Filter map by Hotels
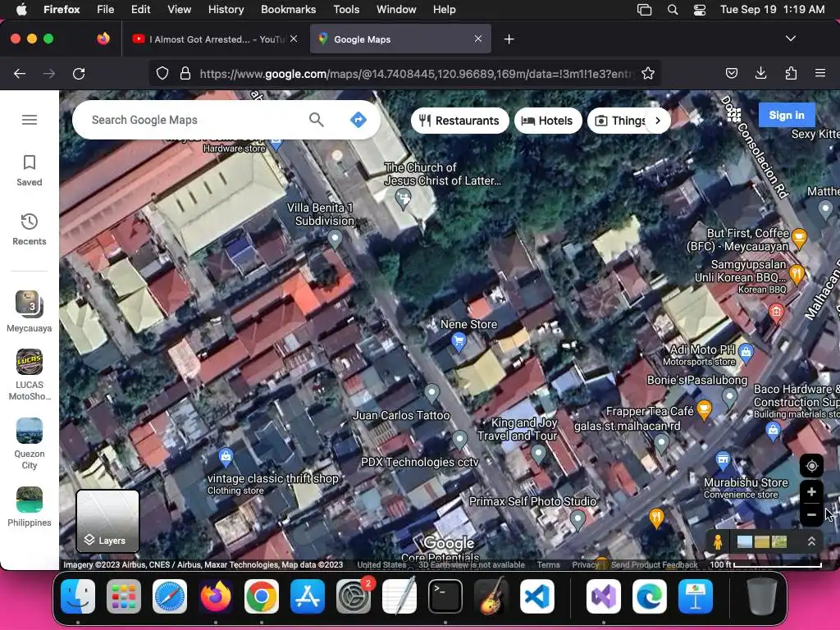Image resolution: width=840 pixels, height=630 pixels. point(547,121)
